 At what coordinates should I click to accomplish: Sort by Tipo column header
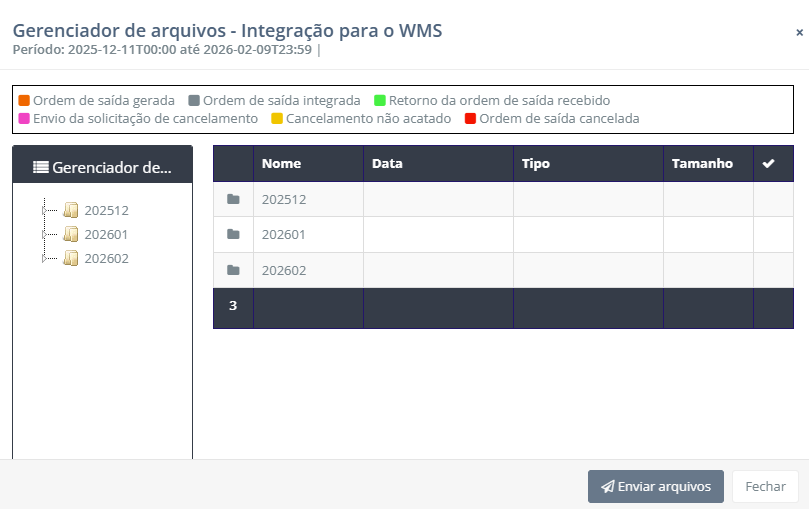tap(536, 164)
